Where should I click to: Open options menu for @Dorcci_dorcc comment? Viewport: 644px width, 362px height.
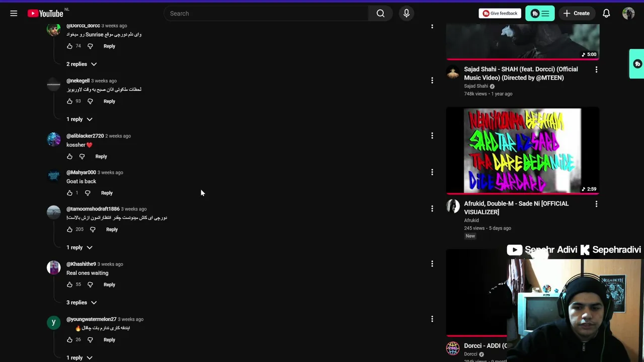click(x=432, y=26)
